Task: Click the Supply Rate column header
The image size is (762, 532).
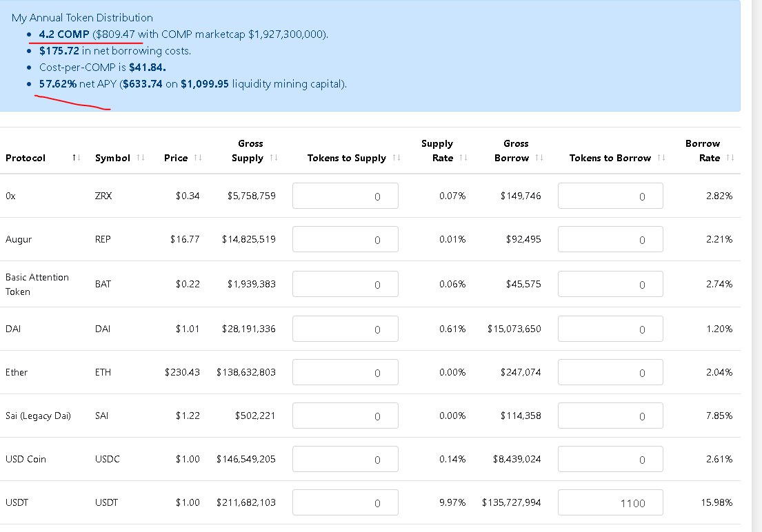Action: (437, 151)
